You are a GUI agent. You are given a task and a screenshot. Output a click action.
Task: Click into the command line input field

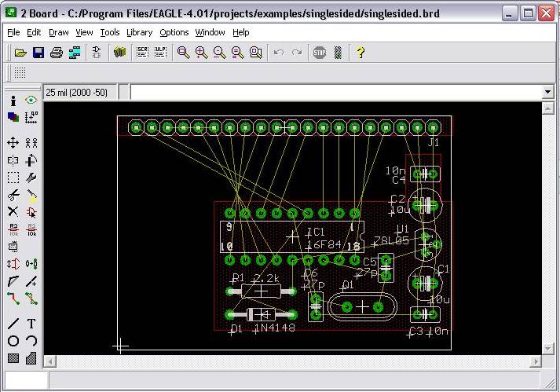point(336,92)
